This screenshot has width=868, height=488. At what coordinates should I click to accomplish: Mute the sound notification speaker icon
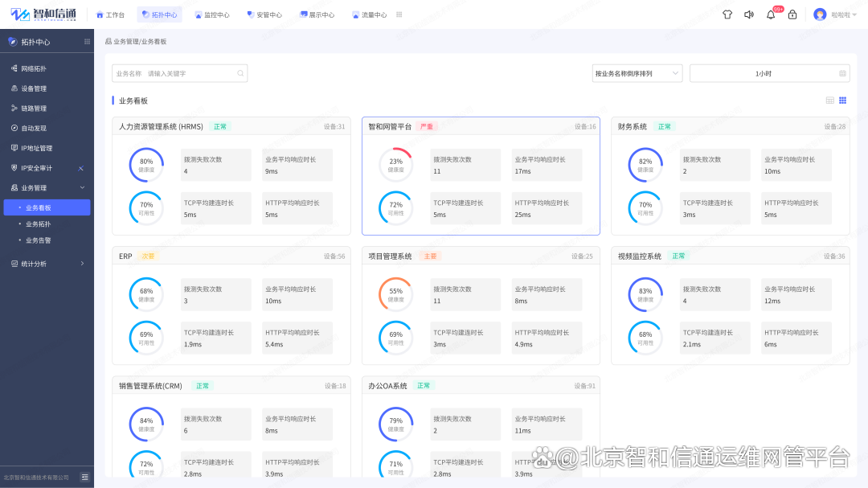[x=749, y=14]
